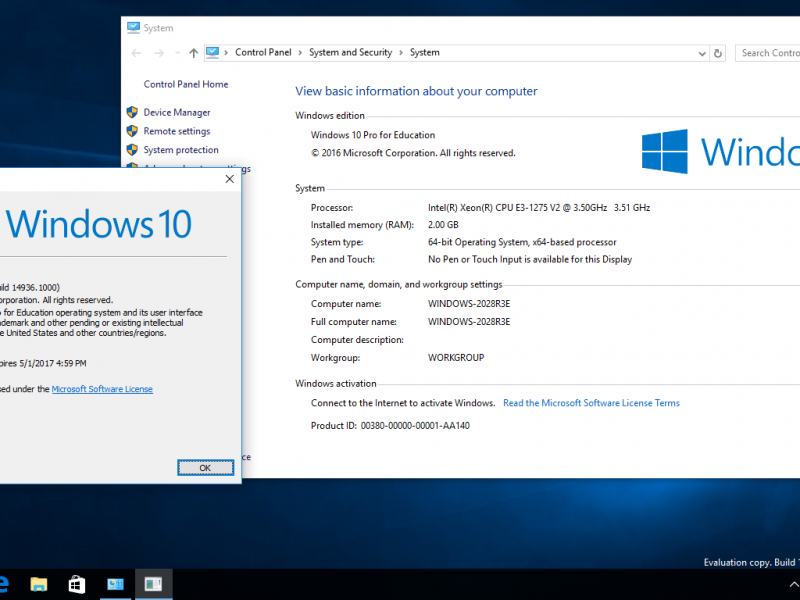This screenshot has height=600, width=800.
Task: Open Control Panel Home link
Action: pos(186,84)
